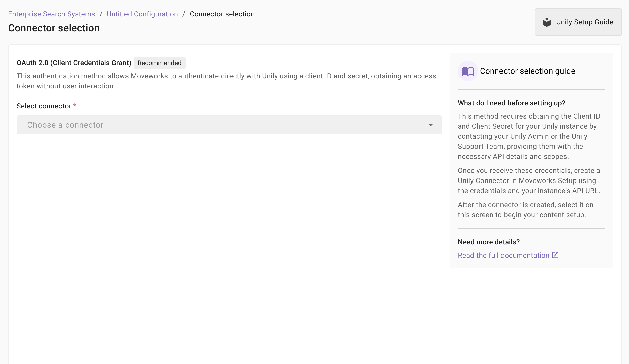Read the full documentation link
This screenshot has height=364, width=629.
tap(503, 255)
